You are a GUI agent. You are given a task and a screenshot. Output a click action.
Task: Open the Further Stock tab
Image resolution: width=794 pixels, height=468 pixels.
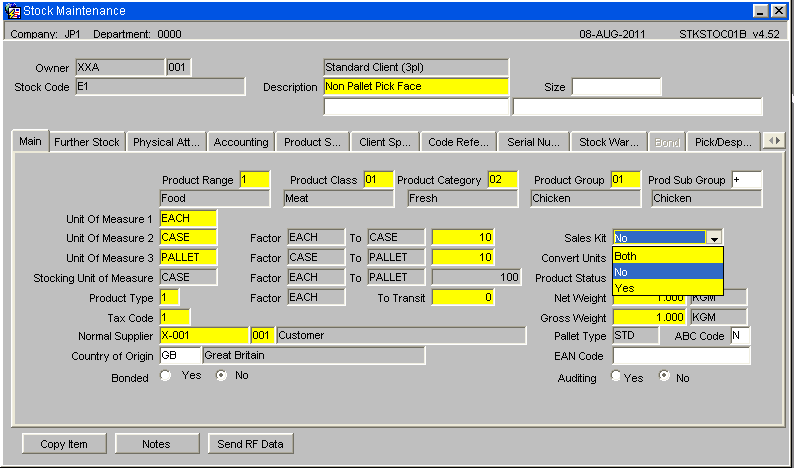(87, 142)
